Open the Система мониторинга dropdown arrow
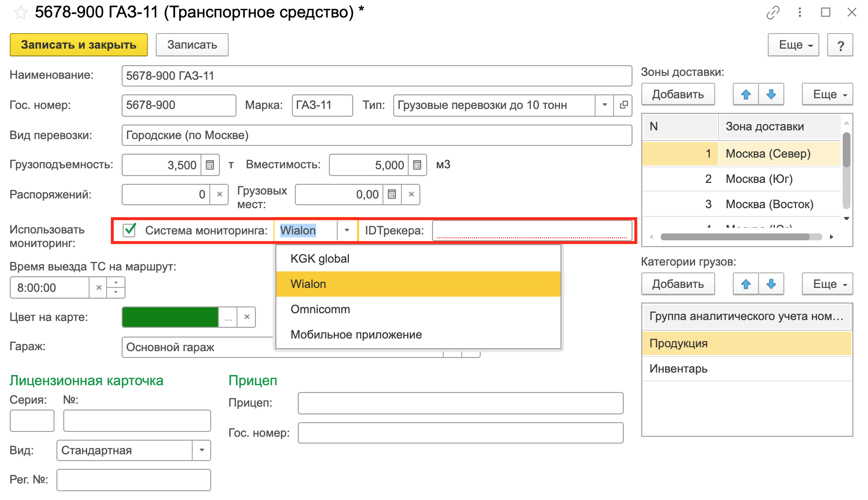Viewport: 868px width, 500px height. (346, 231)
